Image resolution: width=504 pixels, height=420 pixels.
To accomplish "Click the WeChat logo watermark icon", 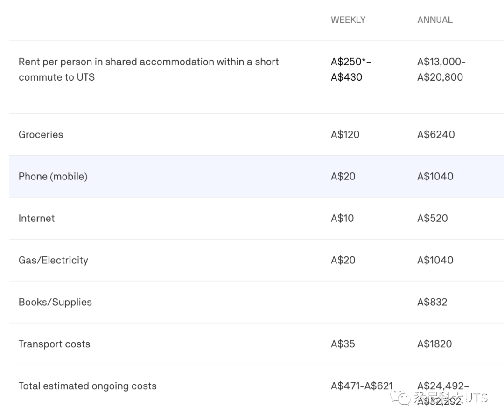I will tap(400, 398).
